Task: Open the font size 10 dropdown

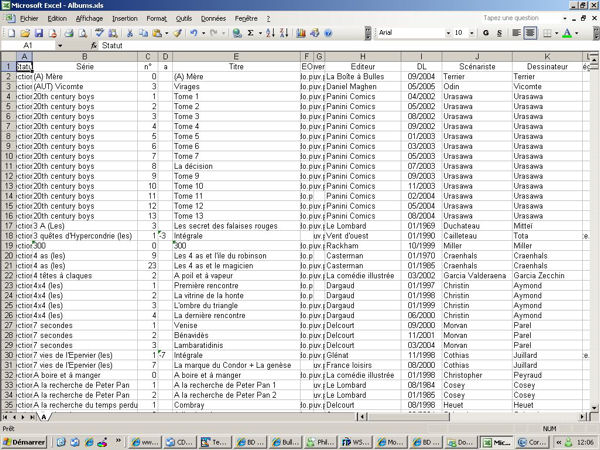Action: click(471, 33)
